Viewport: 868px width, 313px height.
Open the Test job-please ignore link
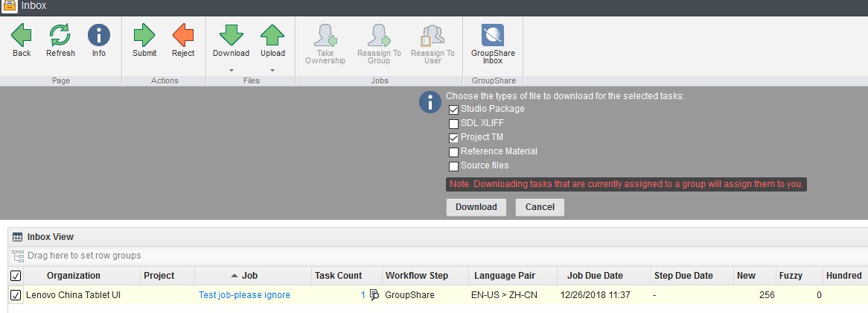pyautogui.click(x=244, y=295)
